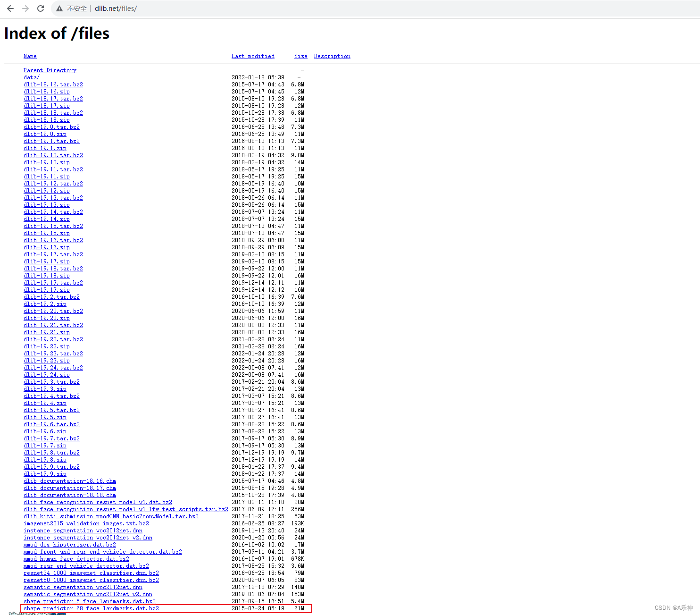700x615 pixels.
Task: Open dlib_face_recognition_resnet_model_v1.dat.bz2
Action: (98, 502)
